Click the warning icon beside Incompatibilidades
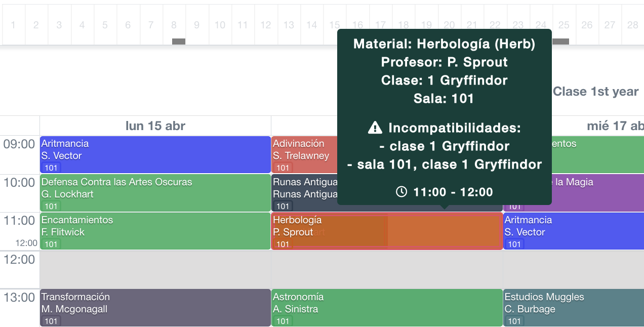Image resolution: width=644 pixels, height=327 pixels. 375,128
